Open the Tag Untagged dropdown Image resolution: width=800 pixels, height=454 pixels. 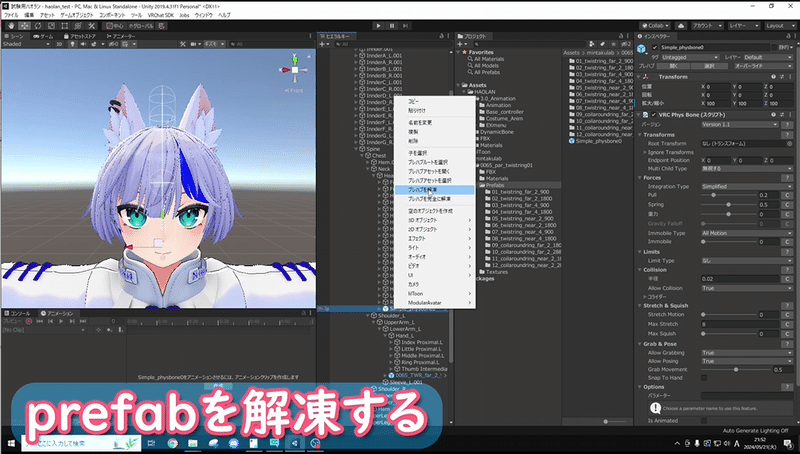click(x=690, y=58)
